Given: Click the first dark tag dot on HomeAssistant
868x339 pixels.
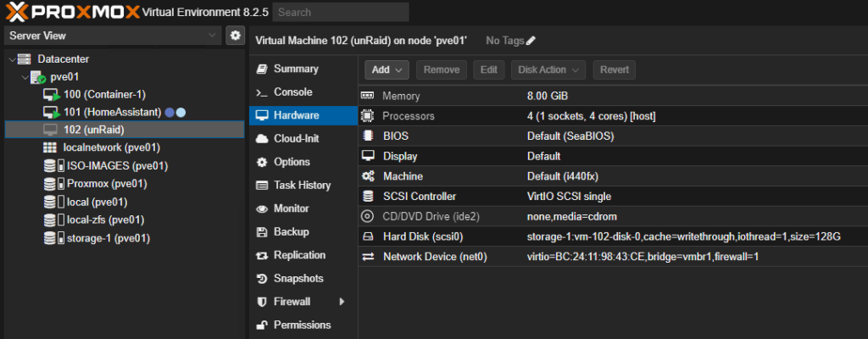Looking at the screenshot, I should coord(170,113).
